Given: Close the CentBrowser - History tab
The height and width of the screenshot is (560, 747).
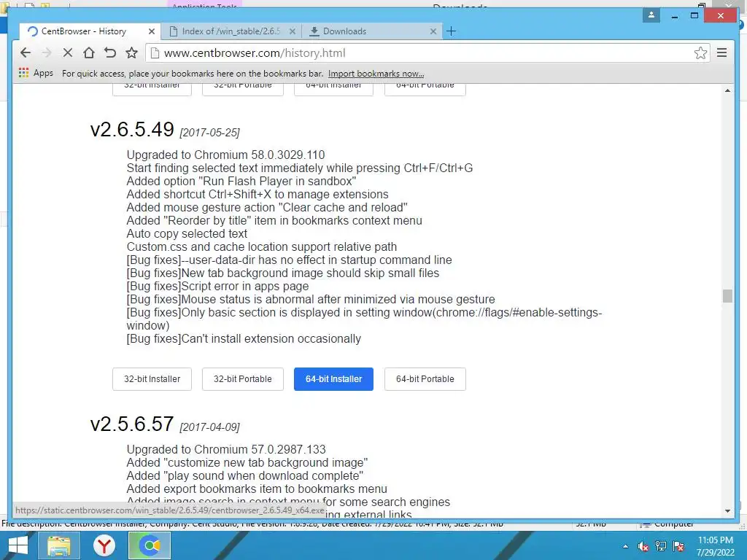Looking at the screenshot, I should [152, 31].
